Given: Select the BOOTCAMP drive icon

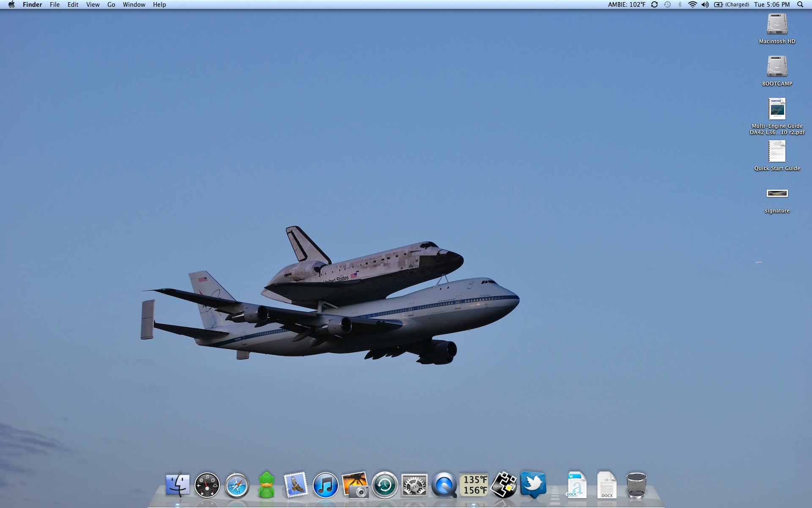Looking at the screenshot, I should pos(777,67).
